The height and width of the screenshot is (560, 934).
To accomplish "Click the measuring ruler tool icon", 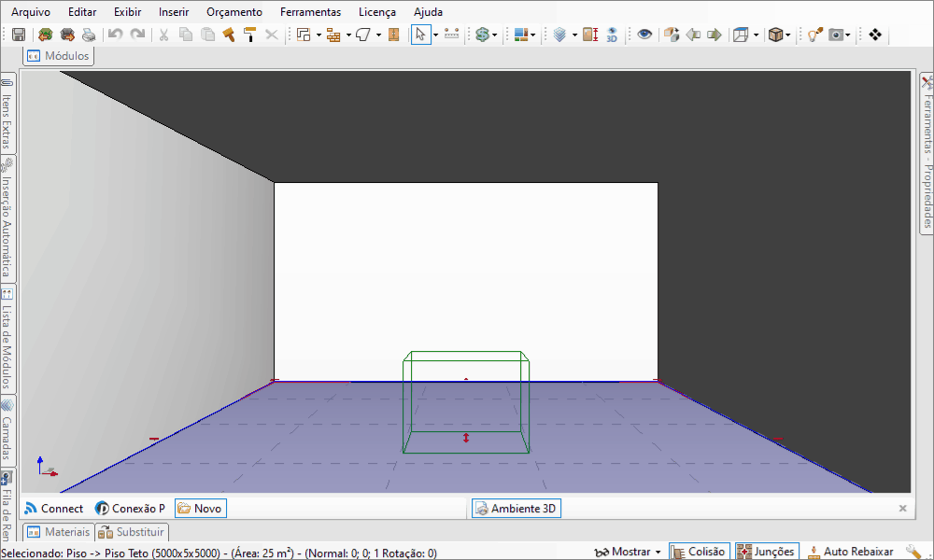I will click(x=452, y=35).
